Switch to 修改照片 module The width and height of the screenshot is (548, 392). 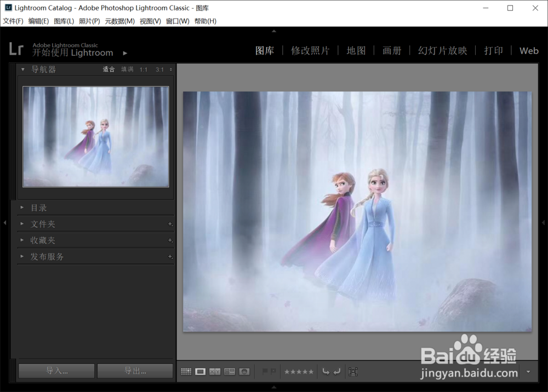point(310,51)
